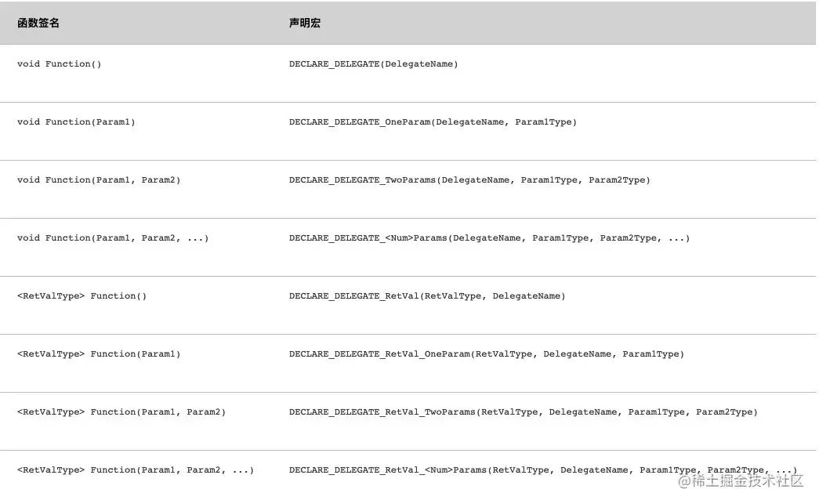Click the DECLARE_DELEGATE_RetVal_TwoParams macro text

click(x=524, y=412)
